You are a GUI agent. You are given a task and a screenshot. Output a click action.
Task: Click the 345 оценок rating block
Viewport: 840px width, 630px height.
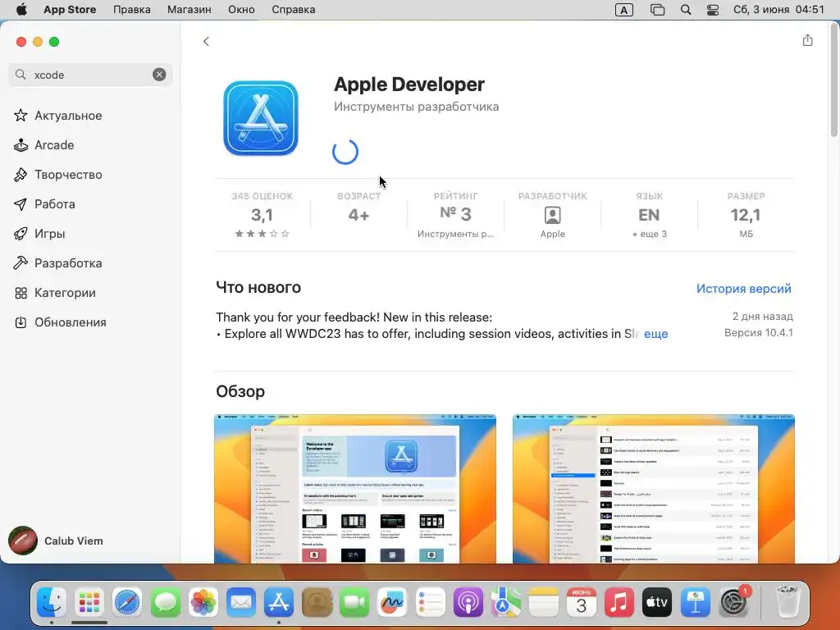(x=262, y=215)
